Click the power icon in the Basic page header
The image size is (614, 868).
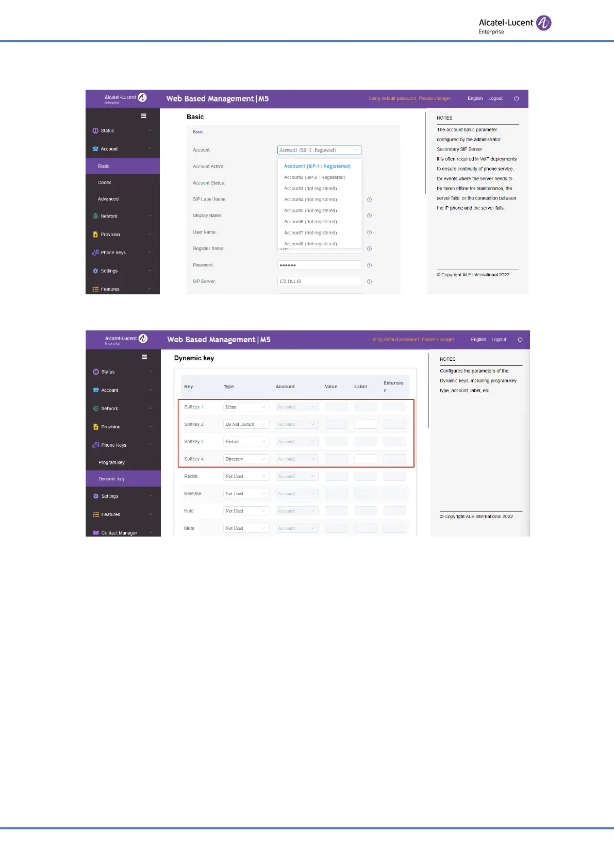pyautogui.click(x=517, y=98)
